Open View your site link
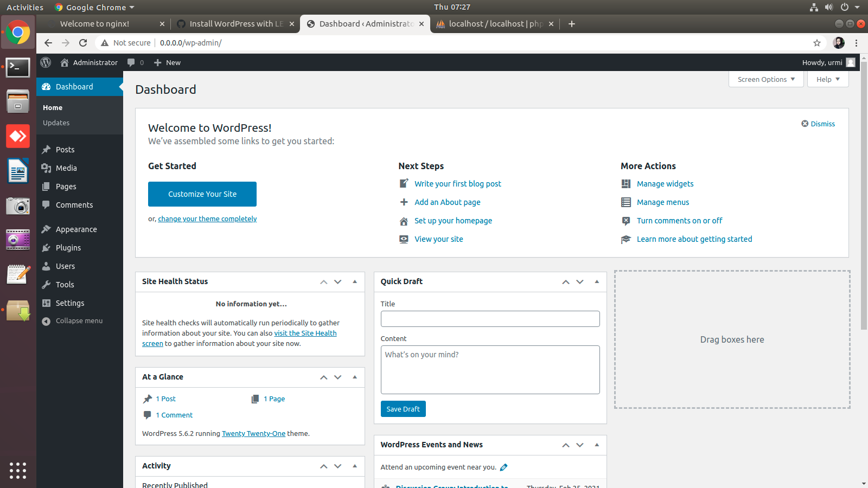The width and height of the screenshot is (868, 488). point(439,239)
